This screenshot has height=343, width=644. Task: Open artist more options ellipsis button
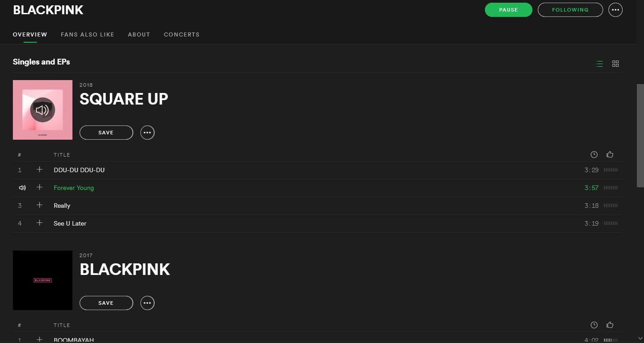point(616,10)
